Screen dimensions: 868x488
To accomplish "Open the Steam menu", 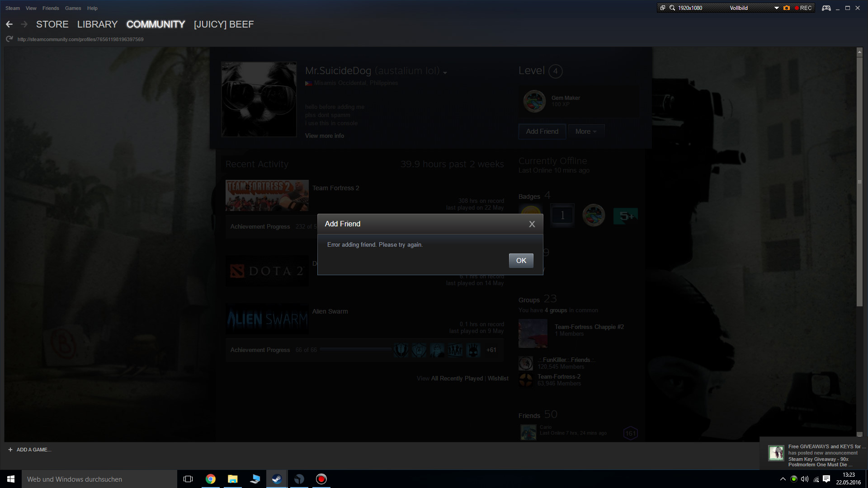I will 13,8.
